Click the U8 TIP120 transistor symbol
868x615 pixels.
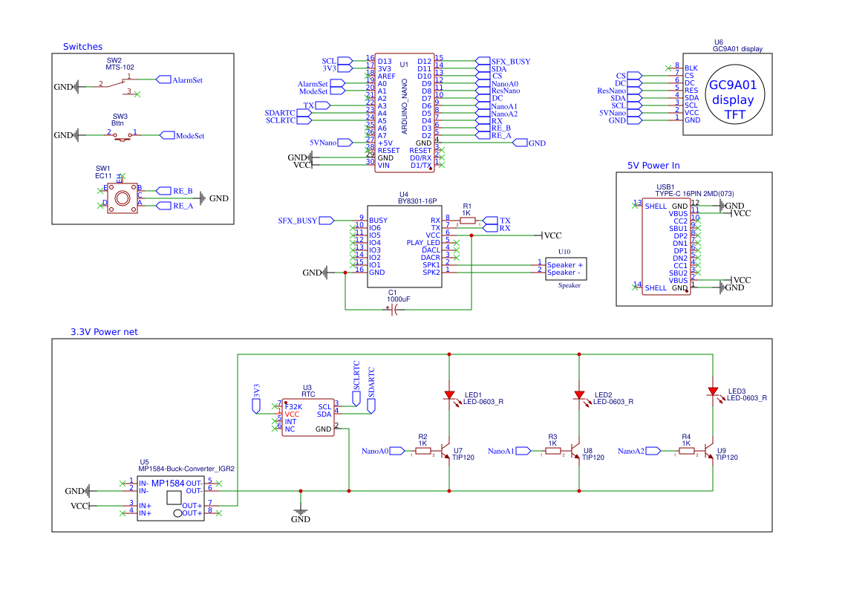[575, 451]
